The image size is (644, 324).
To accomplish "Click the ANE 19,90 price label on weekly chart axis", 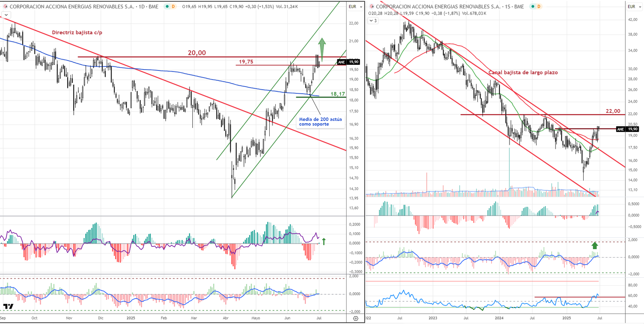I will (627, 129).
